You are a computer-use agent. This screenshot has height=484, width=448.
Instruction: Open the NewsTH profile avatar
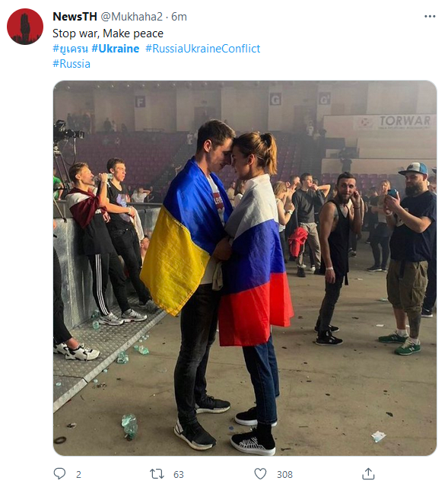25,27
